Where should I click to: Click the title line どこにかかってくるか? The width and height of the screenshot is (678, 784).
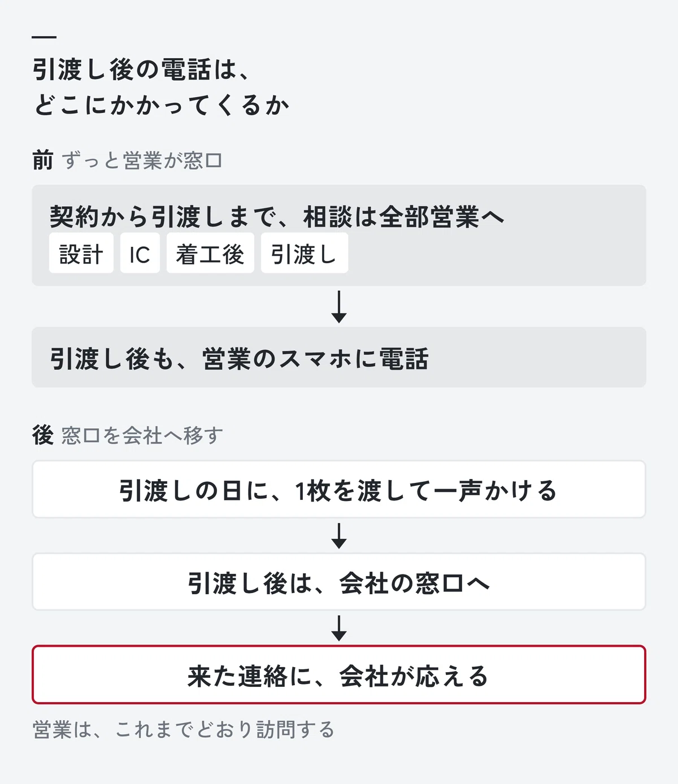pos(161,105)
